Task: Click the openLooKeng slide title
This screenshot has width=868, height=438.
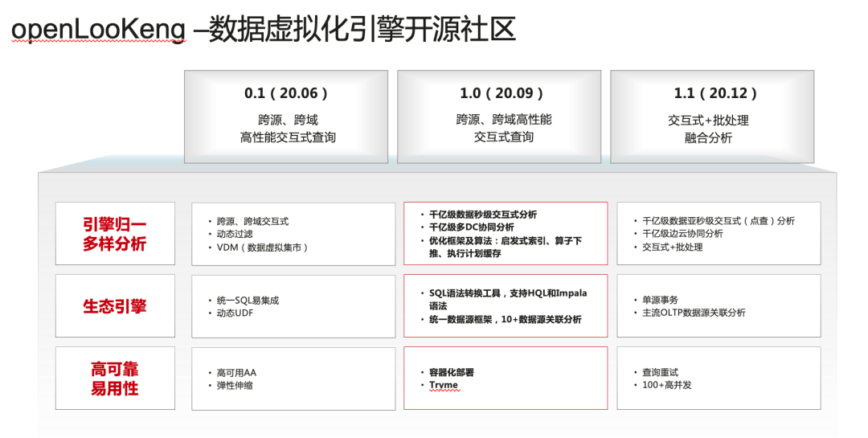Action: pos(264,30)
